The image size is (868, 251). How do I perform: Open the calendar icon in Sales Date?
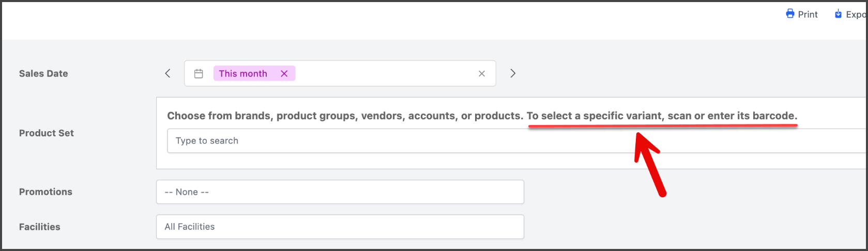tap(199, 73)
